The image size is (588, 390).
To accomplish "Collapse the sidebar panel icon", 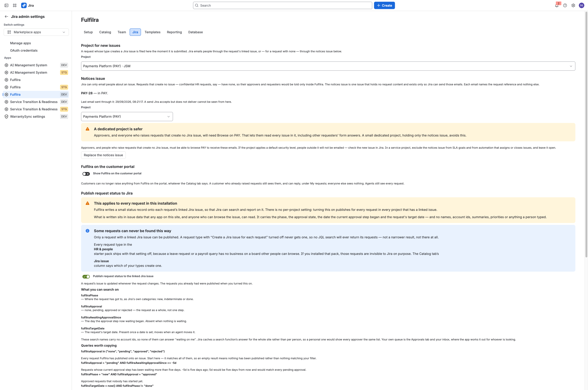I will click(x=6, y=6).
